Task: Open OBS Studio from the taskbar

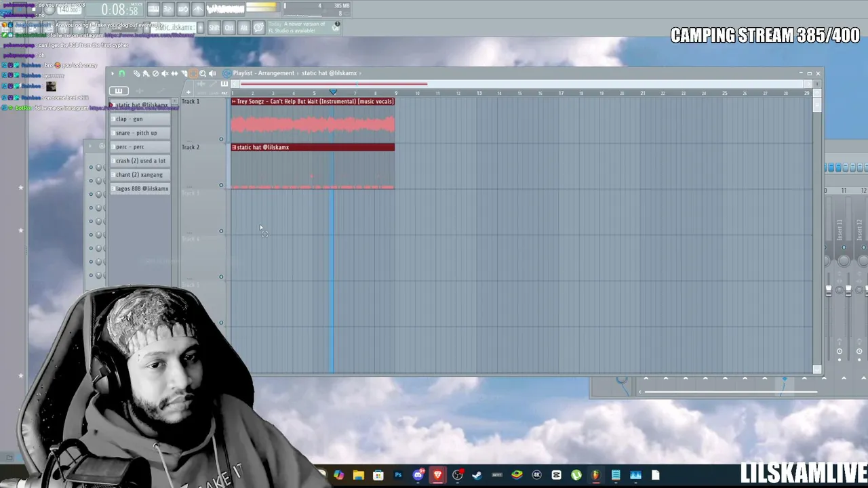Action: coord(457,475)
